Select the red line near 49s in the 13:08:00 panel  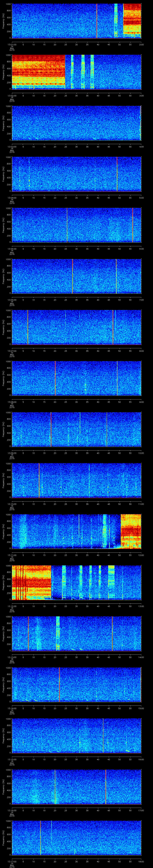[x=117, y=378]
